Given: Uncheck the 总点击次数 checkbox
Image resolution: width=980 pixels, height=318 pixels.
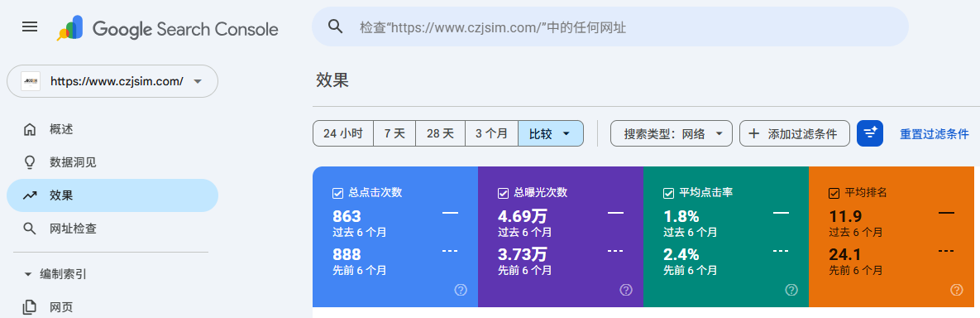Looking at the screenshot, I should point(338,194).
